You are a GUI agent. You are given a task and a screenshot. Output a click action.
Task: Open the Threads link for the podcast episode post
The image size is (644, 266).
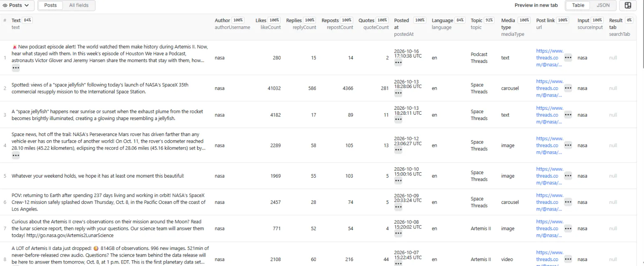coord(549,58)
